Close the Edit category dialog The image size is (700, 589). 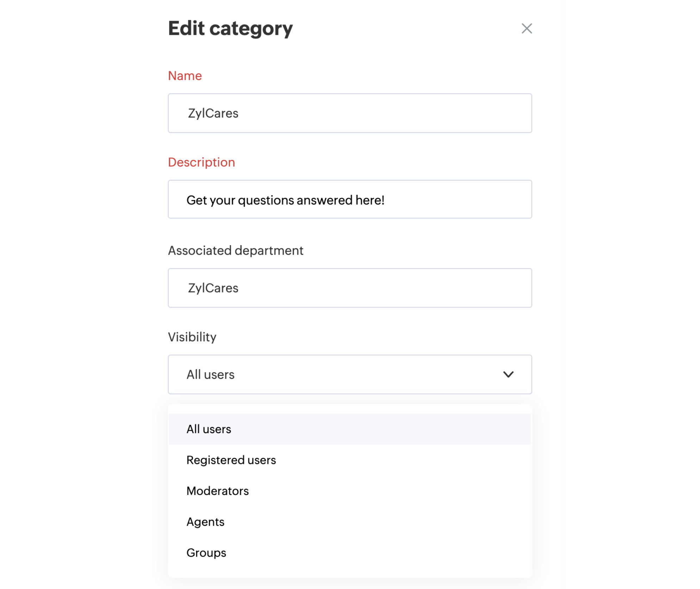(x=526, y=29)
